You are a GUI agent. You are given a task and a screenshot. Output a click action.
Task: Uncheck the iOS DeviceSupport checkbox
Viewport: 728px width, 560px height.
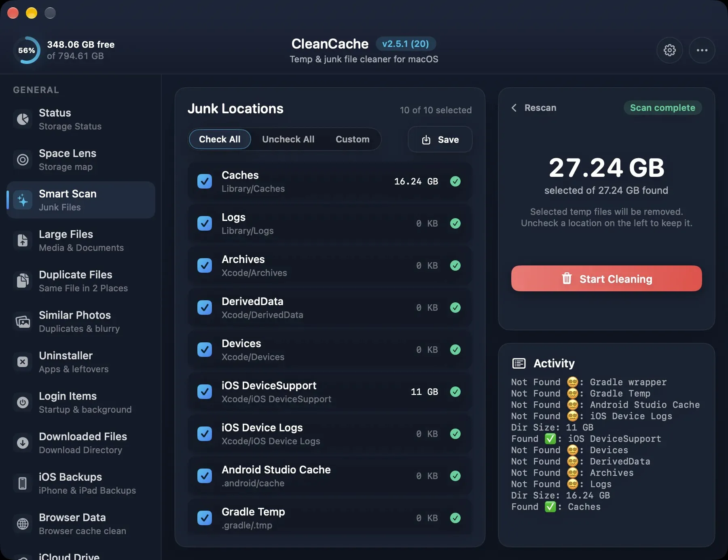coord(205,392)
